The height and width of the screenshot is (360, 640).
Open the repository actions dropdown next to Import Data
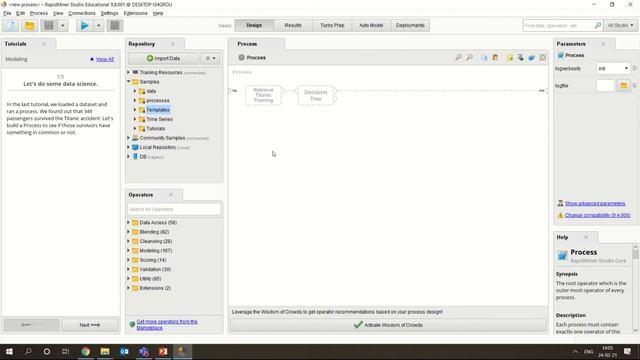click(210, 58)
